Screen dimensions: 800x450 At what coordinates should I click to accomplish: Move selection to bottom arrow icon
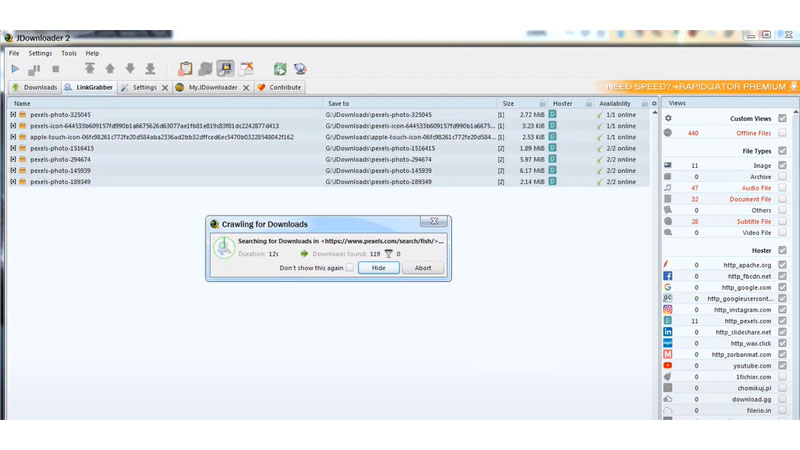point(150,68)
